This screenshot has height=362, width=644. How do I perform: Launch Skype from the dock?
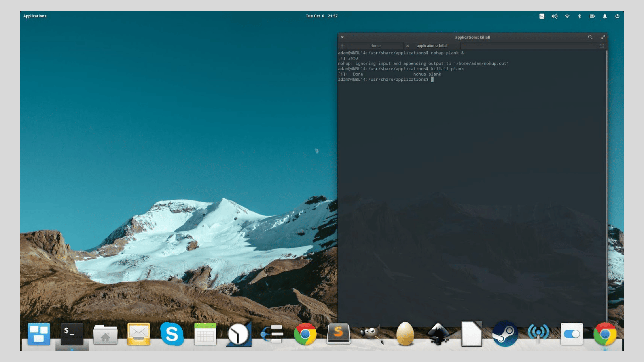(172, 334)
